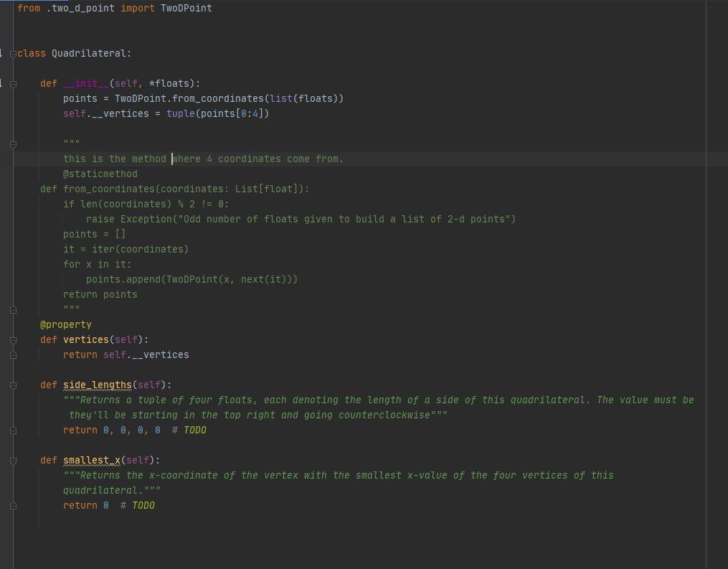Collapse the smallest_x method fold marker
The width and height of the screenshot is (728, 569).
click(x=13, y=460)
